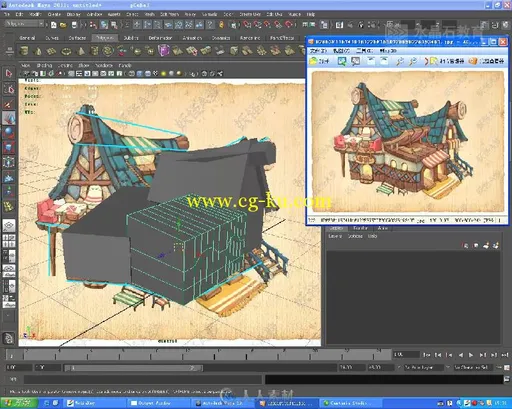Go to end of playback range
Screen dimensions: 512x409
click(x=505, y=355)
